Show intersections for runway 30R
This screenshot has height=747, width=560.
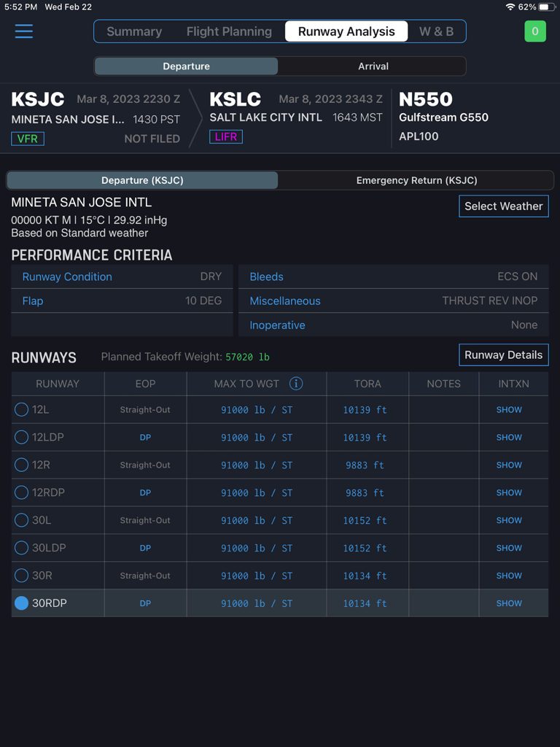pos(509,576)
